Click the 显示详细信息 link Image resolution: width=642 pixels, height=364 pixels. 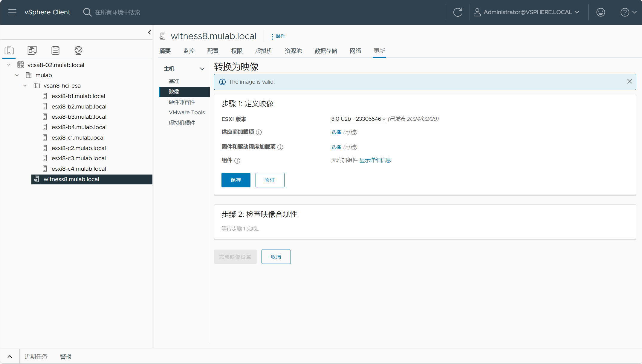coord(375,160)
